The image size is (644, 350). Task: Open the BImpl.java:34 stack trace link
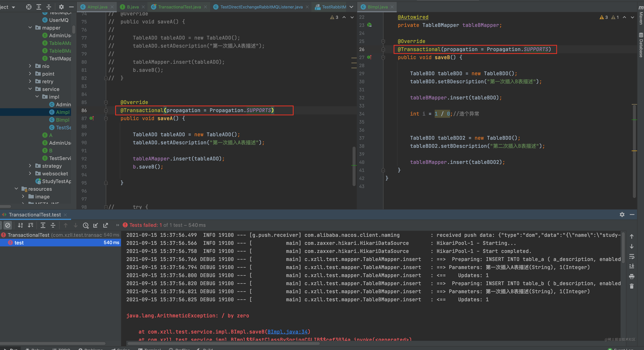tap(287, 332)
